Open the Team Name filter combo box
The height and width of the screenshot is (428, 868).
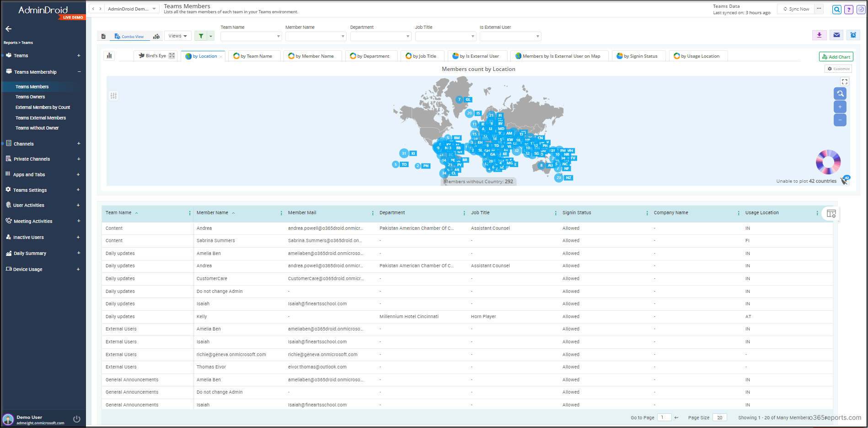pos(251,36)
